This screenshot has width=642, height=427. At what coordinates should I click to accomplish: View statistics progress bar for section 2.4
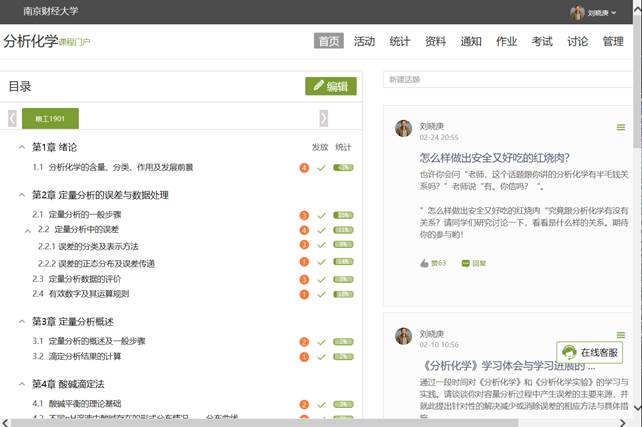(343, 294)
